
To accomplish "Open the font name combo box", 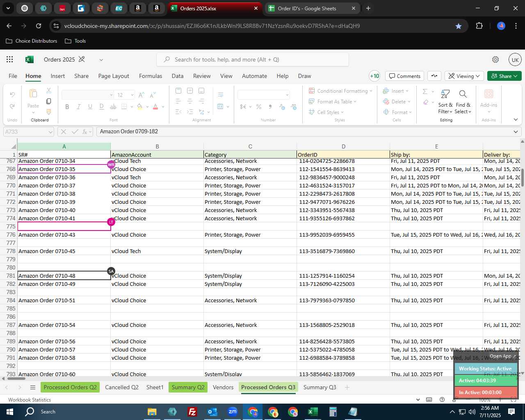I will point(87,95).
